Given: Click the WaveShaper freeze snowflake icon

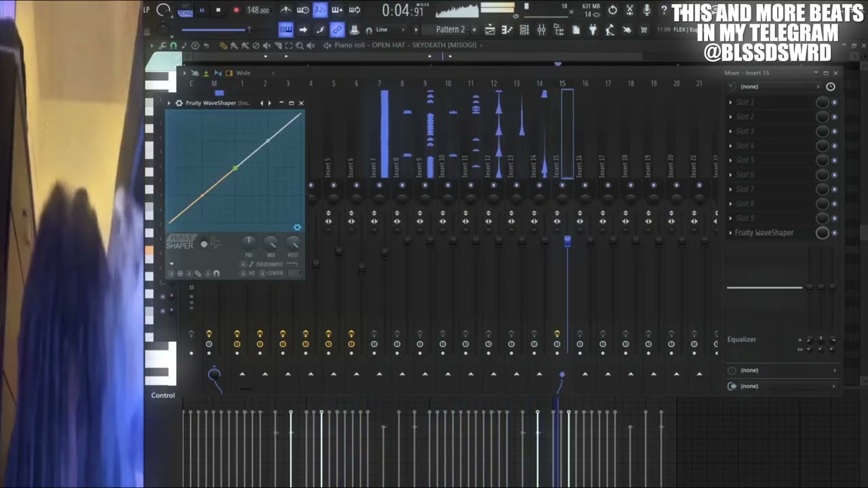Looking at the screenshot, I should click(180, 273).
